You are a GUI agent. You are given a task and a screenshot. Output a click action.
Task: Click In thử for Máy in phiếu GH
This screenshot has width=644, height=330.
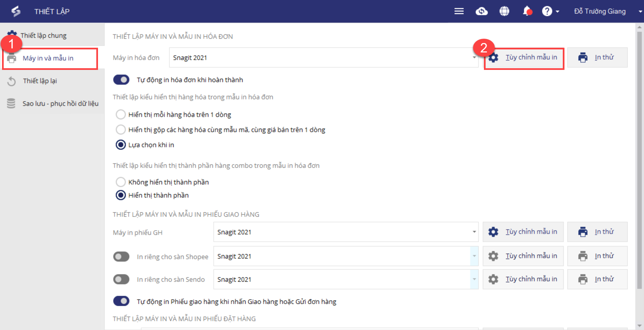[597, 232]
